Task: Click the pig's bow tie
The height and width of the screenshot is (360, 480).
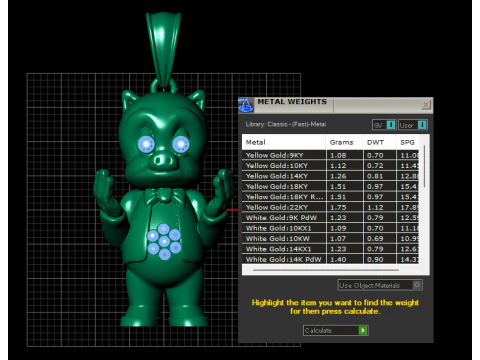Action: [164, 196]
